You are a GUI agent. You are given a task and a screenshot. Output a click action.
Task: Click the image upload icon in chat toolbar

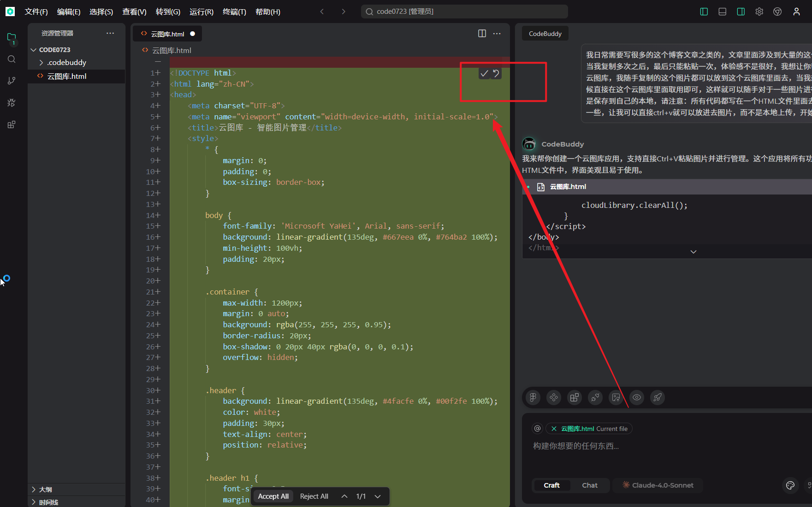616,397
